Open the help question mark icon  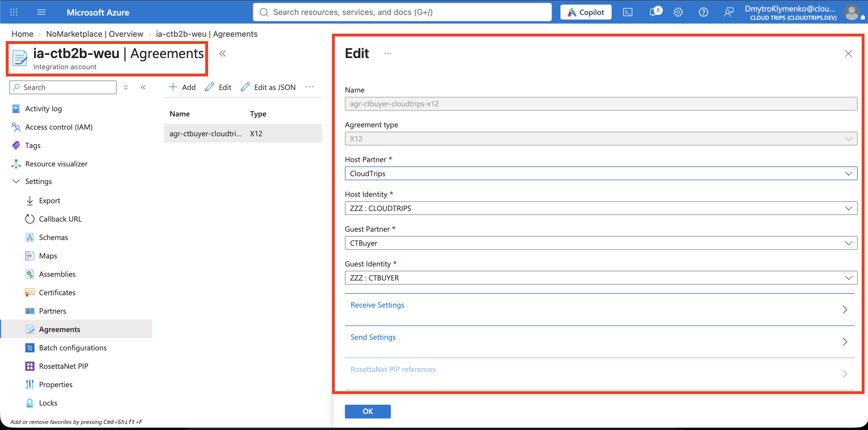tap(703, 12)
